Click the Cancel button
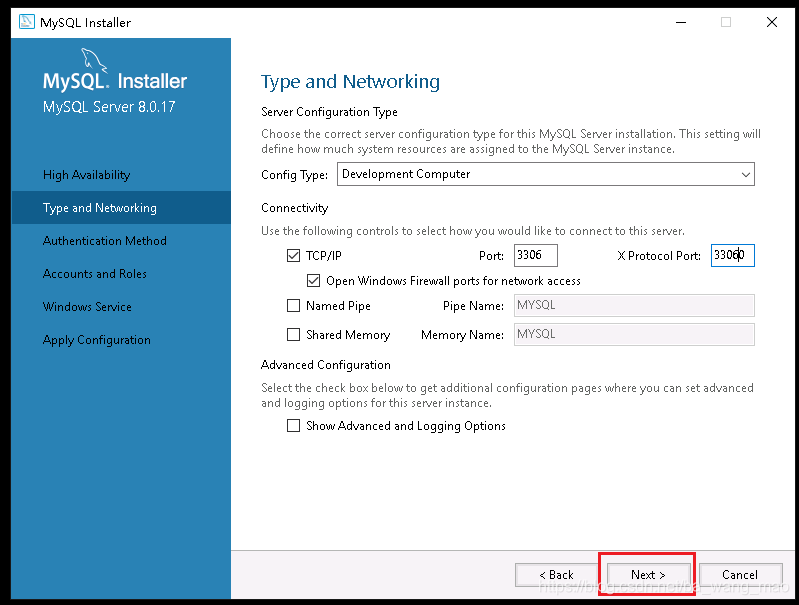The height and width of the screenshot is (605, 799). click(740, 575)
